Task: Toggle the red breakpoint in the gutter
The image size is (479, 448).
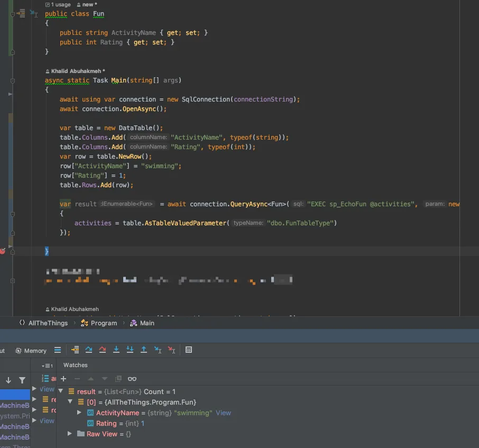Action: click(x=3, y=251)
